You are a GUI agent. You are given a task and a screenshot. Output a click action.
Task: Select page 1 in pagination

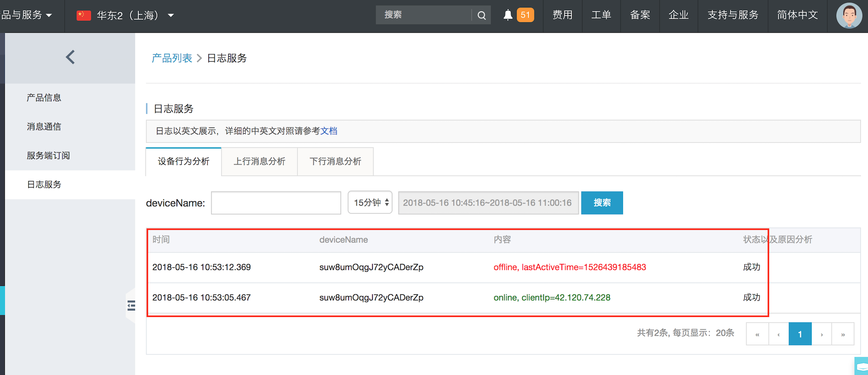pyautogui.click(x=800, y=334)
